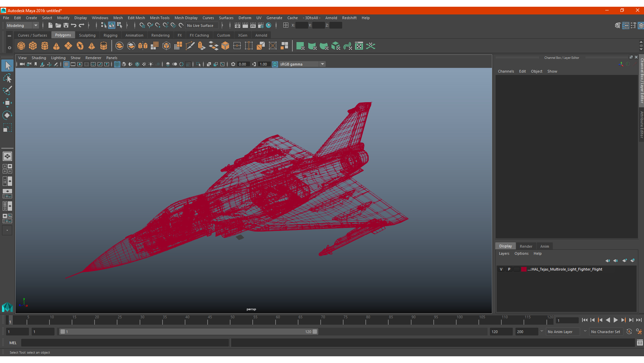Create a polygon cylinder from shelf

pyautogui.click(x=45, y=46)
